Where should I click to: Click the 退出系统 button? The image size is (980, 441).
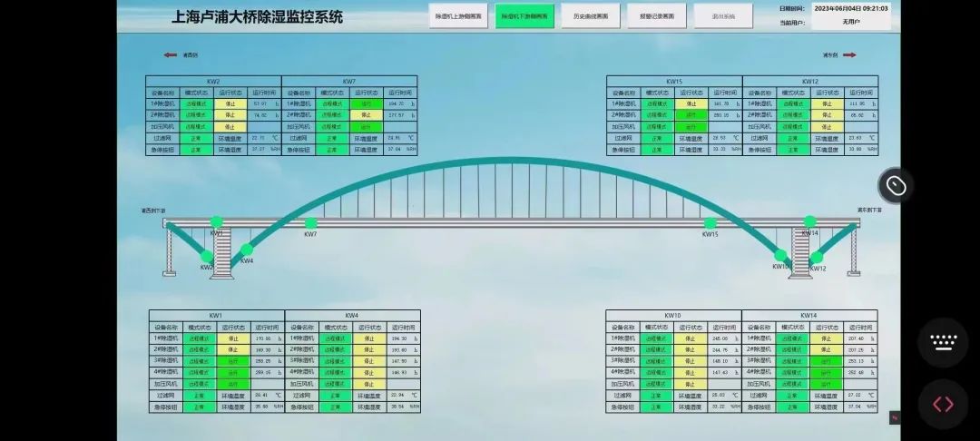723,16
